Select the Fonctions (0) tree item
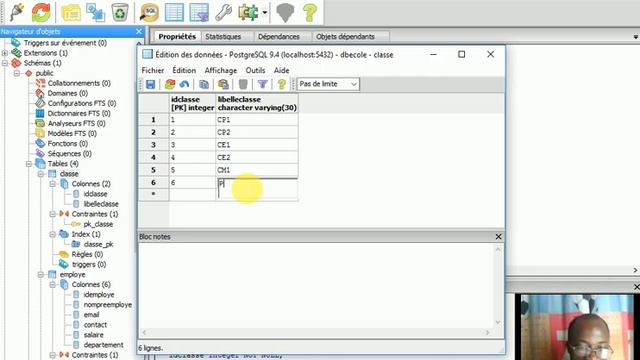640x360 pixels. tap(67, 144)
